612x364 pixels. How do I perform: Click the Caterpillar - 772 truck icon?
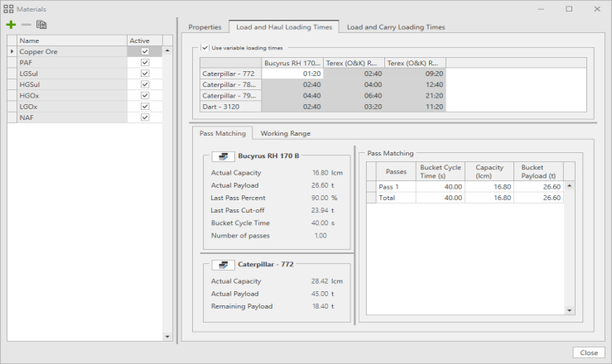pyautogui.click(x=224, y=265)
